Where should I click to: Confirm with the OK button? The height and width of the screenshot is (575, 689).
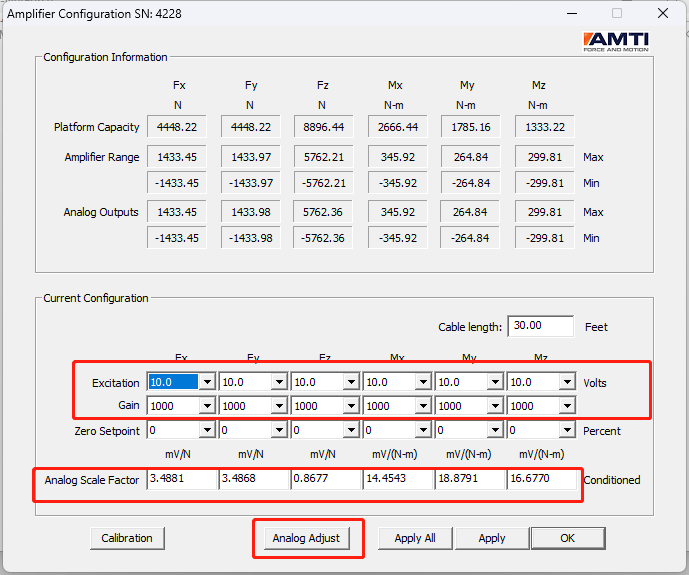[568, 538]
